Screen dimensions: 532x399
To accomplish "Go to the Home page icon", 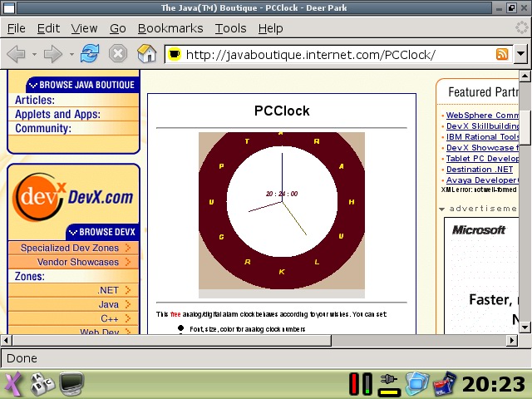I will point(146,55).
